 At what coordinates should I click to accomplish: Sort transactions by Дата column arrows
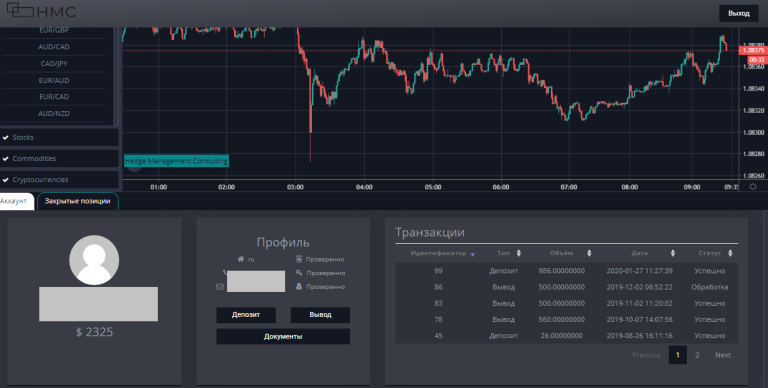[672, 253]
